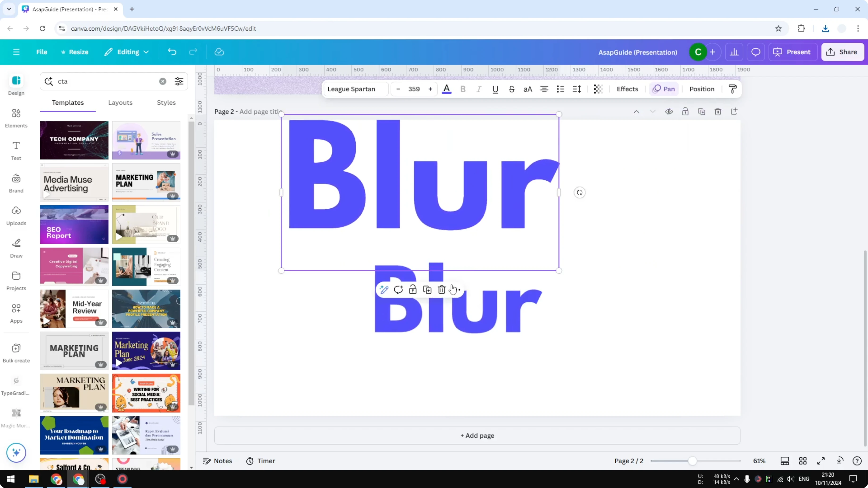The width and height of the screenshot is (868, 488).
Task: Open the Uploads panel
Action: 16,215
